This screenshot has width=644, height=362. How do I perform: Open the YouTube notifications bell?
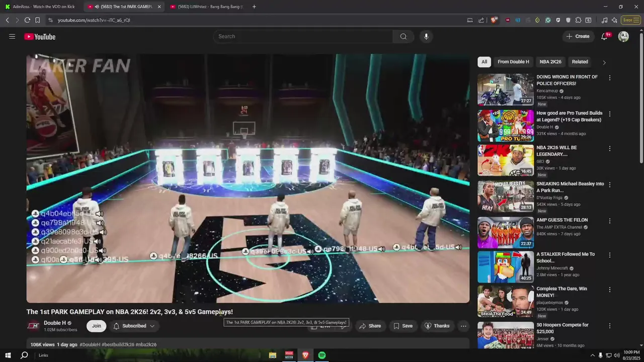(604, 36)
